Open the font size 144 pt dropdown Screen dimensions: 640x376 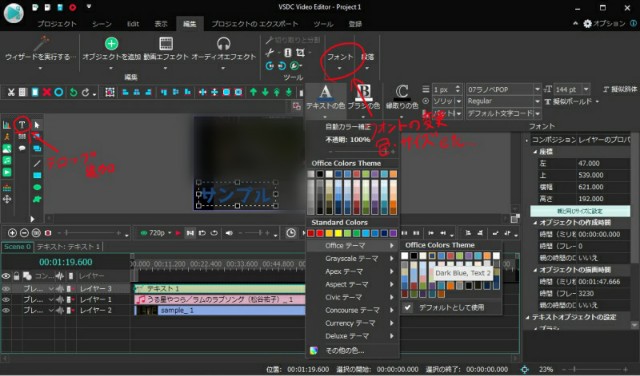point(586,89)
